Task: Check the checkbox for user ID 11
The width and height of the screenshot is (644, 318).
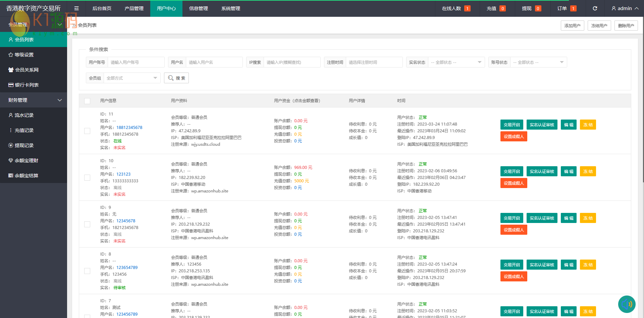Action: (x=87, y=131)
